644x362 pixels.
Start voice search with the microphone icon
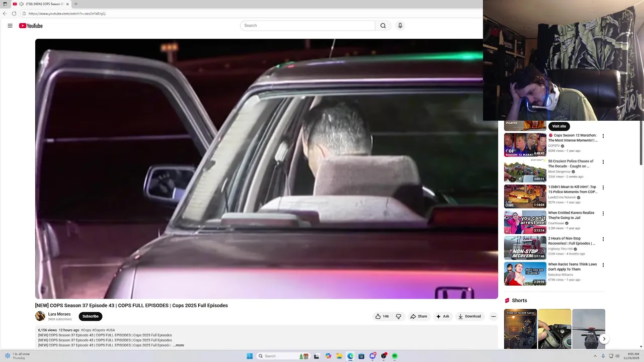point(400,26)
